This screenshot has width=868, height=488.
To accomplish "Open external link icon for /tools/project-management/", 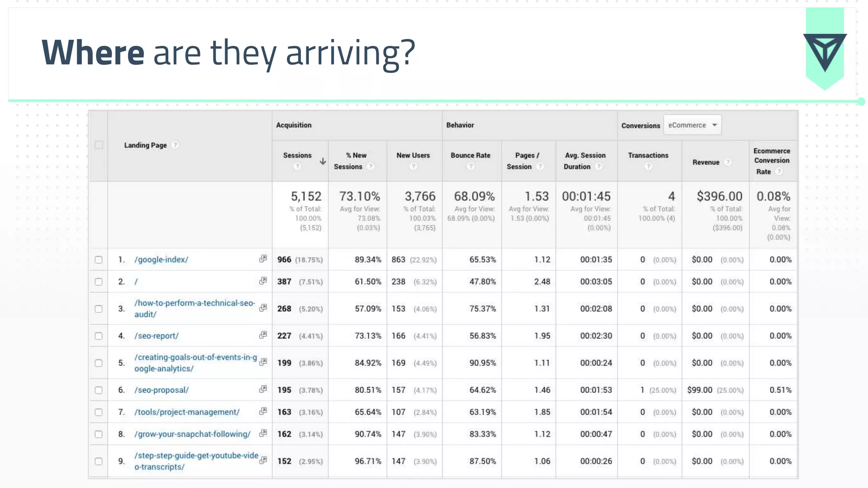I will 263,411.
